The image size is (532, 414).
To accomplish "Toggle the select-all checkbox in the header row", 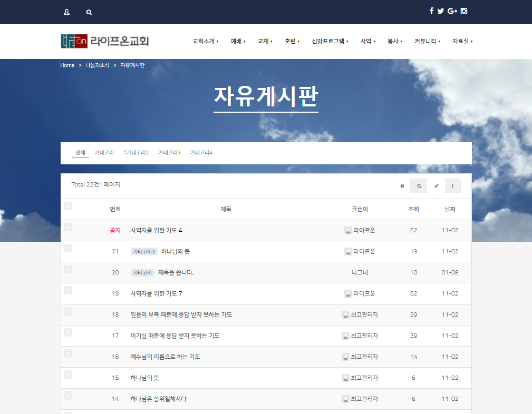I will pos(68,206).
